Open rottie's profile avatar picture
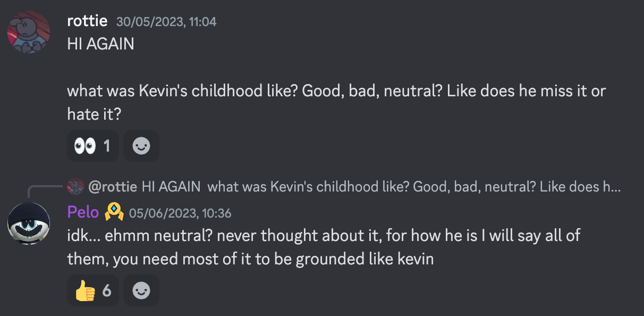The width and height of the screenshot is (644, 316). point(29,32)
